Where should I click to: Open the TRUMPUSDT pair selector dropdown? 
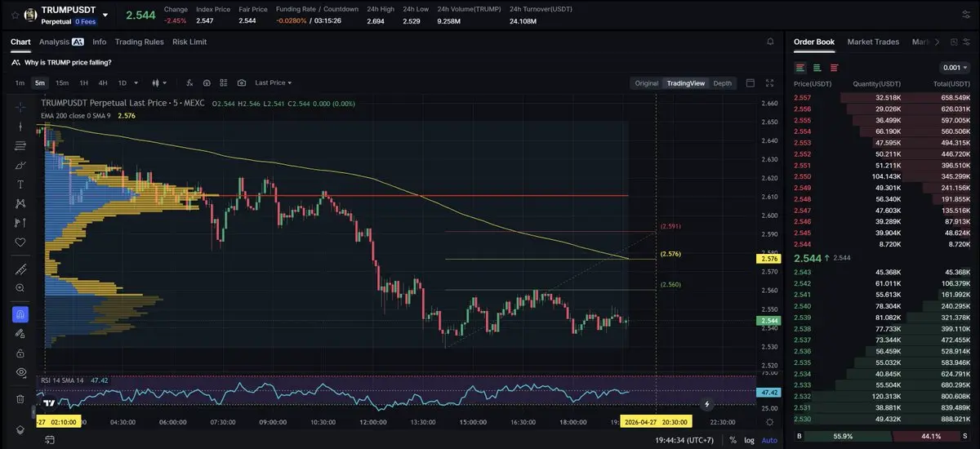coord(105,15)
